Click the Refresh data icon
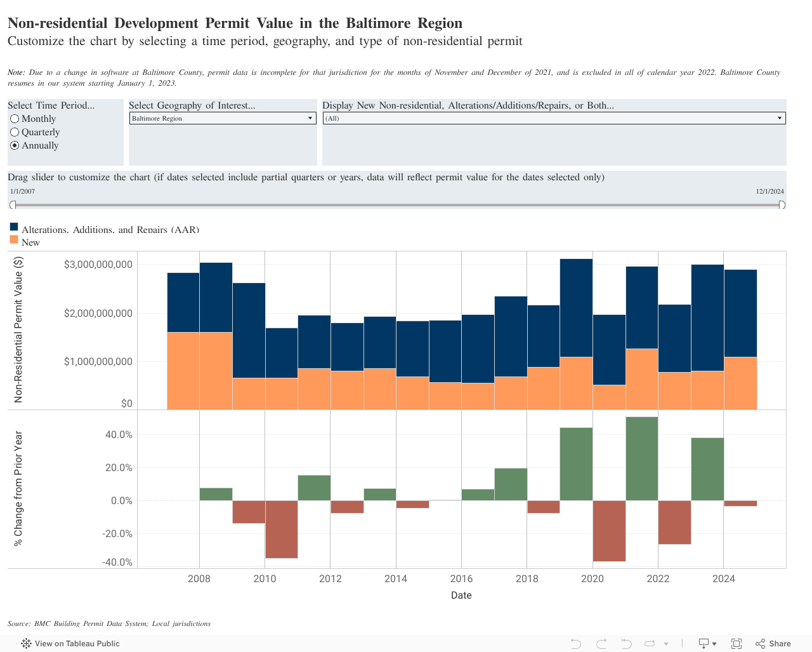The width and height of the screenshot is (812, 652). (x=650, y=644)
